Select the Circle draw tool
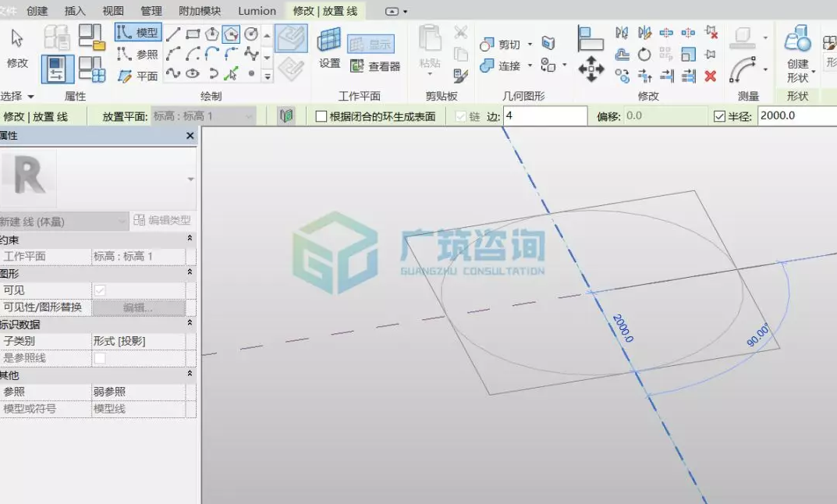 point(251,34)
